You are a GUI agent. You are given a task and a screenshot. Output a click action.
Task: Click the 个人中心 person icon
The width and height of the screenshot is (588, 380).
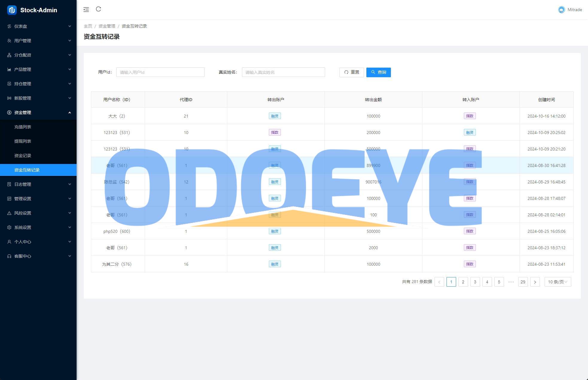[9, 242]
